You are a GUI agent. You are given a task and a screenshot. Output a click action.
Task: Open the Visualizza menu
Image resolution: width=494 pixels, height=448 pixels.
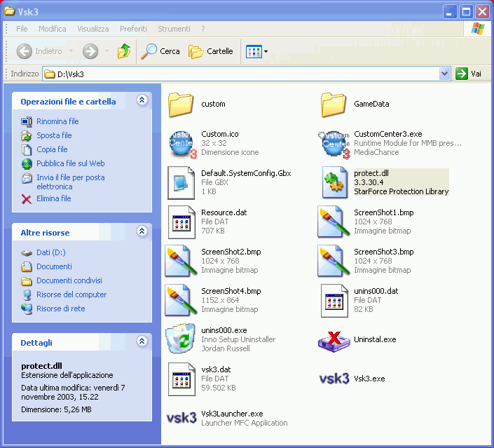[93, 29]
